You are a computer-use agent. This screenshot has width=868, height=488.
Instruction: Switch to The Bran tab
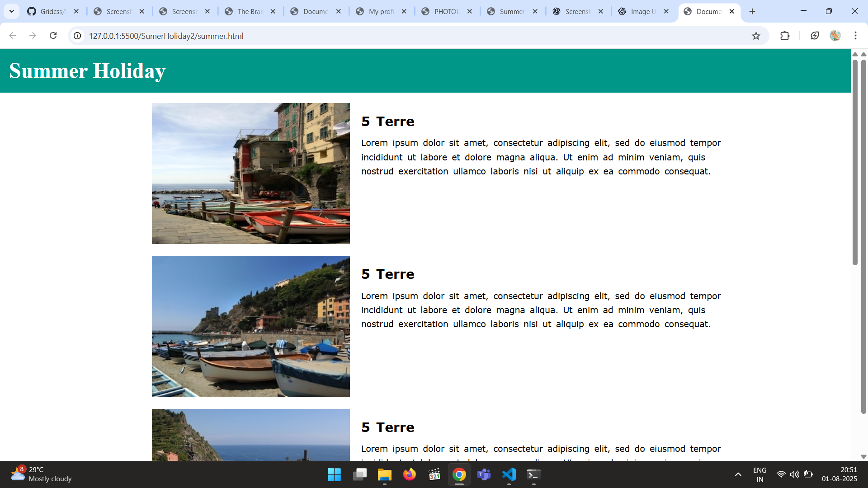(251, 12)
